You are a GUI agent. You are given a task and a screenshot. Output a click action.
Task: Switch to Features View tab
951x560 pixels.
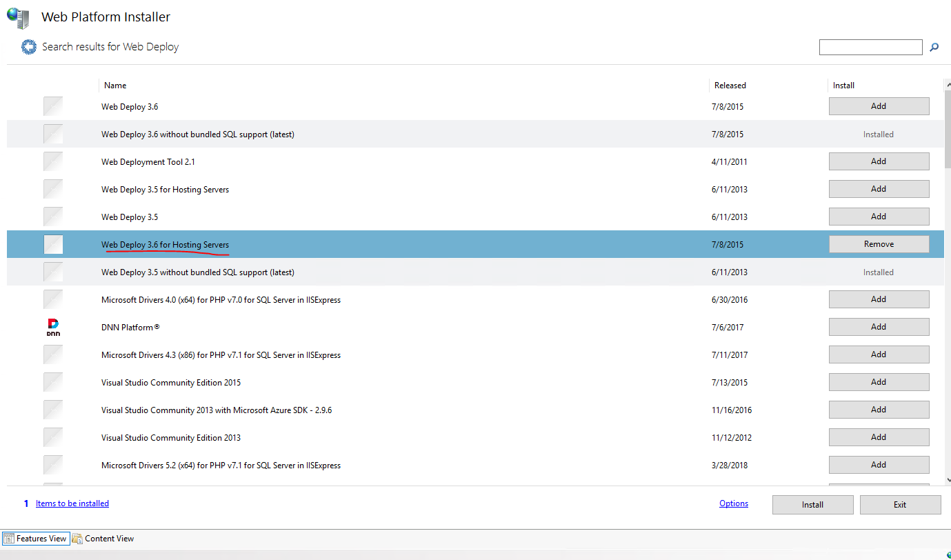point(35,539)
